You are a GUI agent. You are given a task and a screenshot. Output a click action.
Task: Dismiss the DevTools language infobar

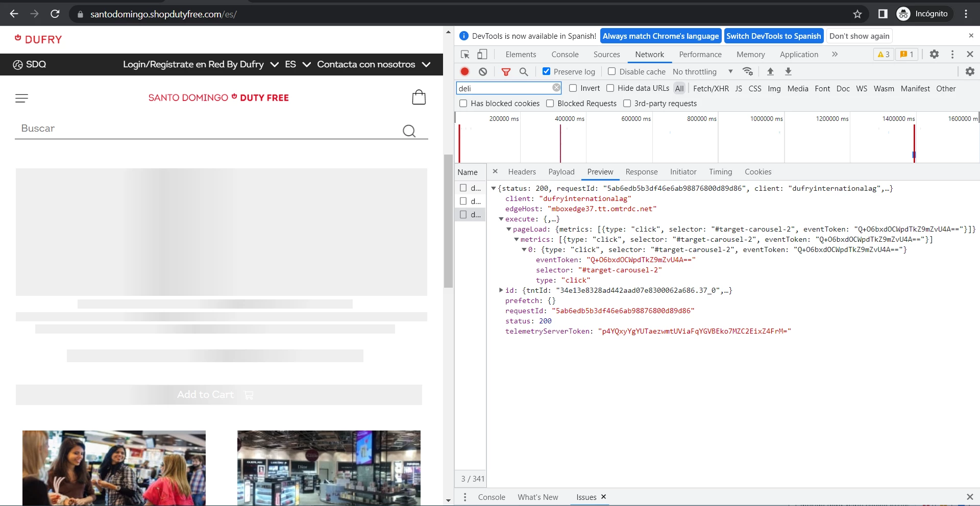pyautogui.click(x=971, y=36)
